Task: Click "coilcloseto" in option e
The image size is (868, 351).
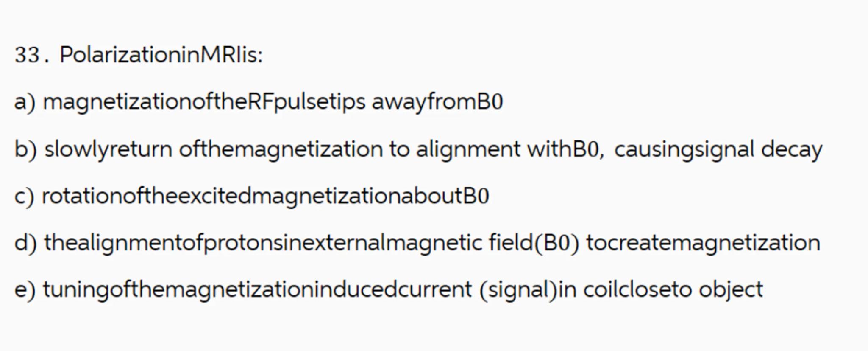Action: 637,290
